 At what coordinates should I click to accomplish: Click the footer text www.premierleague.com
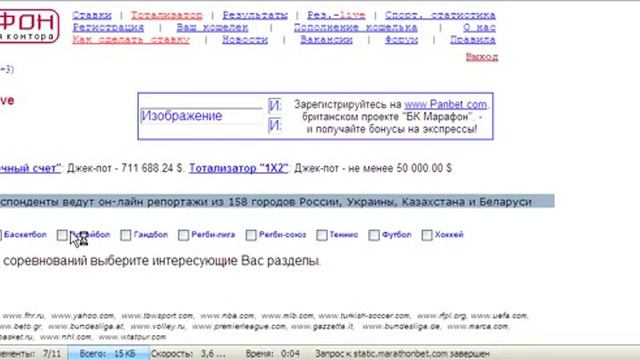[239, 327]
